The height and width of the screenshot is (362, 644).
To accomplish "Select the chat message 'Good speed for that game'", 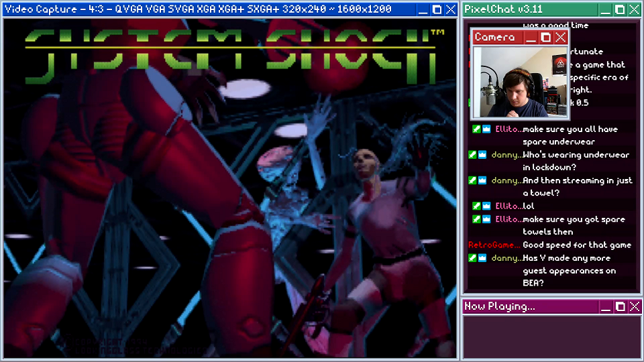I will coord(577,245).
